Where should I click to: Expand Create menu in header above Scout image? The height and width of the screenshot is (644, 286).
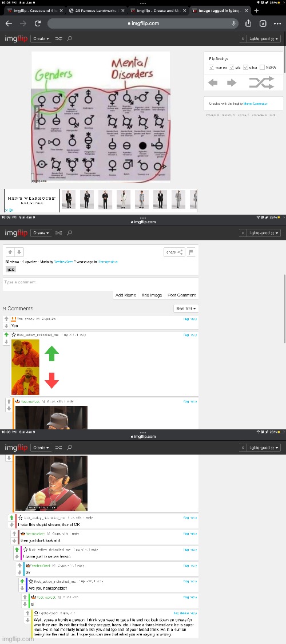[41, 447]
